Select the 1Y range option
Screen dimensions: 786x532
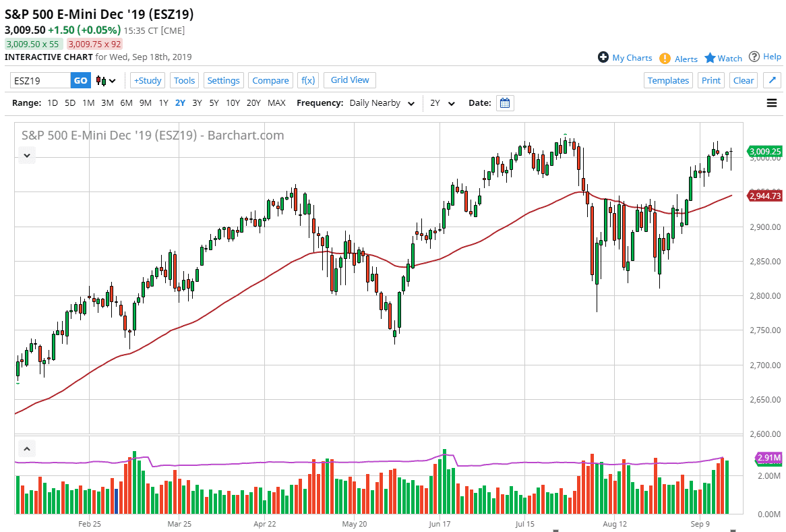(163, 103)
